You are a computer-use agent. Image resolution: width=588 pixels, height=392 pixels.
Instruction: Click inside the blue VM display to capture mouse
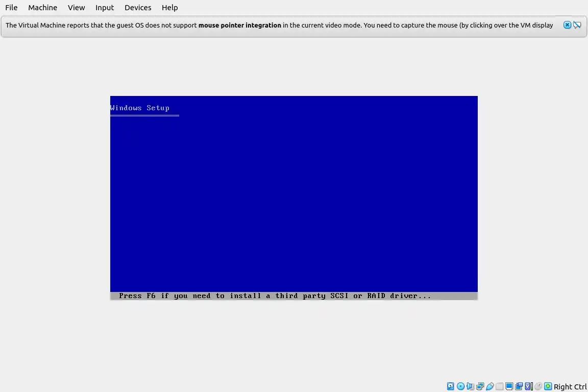pyautogui.click(x=293, y=198)
